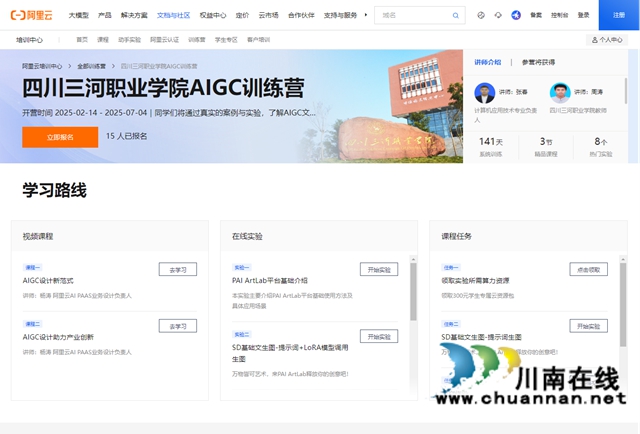This screenshot has height=434, width=640.
Task: Click the 备案 link in the top bar
Action: 536,15
